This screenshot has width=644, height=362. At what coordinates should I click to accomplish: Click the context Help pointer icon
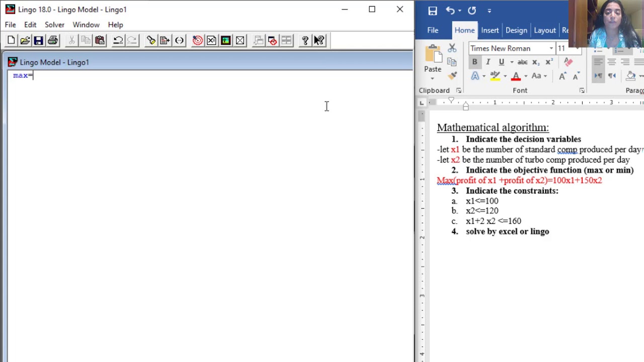coord(319,41)
